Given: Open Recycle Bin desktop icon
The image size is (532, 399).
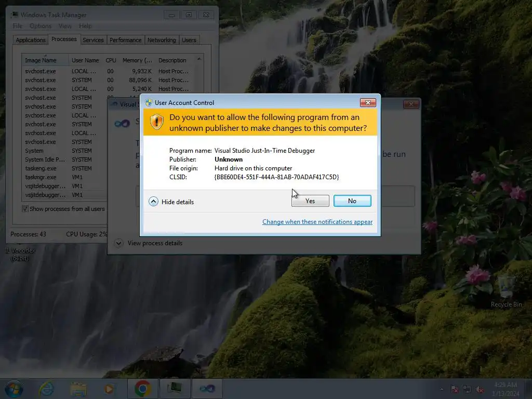Looking at the screenshot, I should tap(506, 291).
